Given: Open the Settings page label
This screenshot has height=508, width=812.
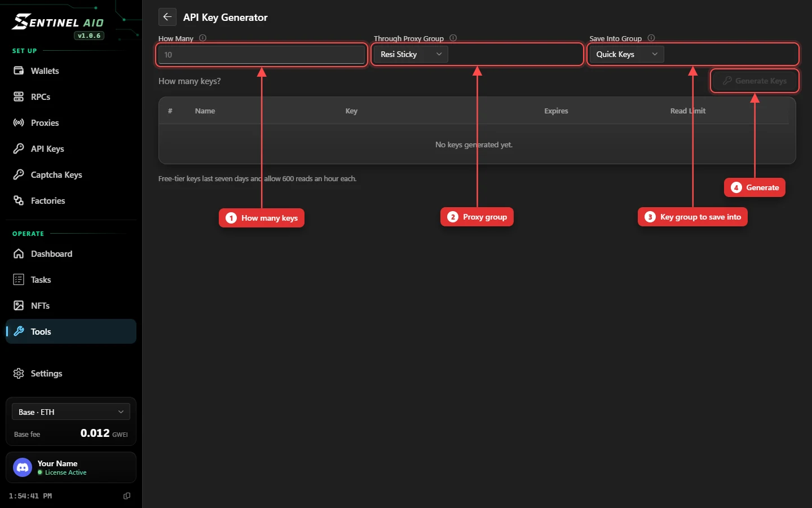Looking at the screenshot, I should (46, 373).
